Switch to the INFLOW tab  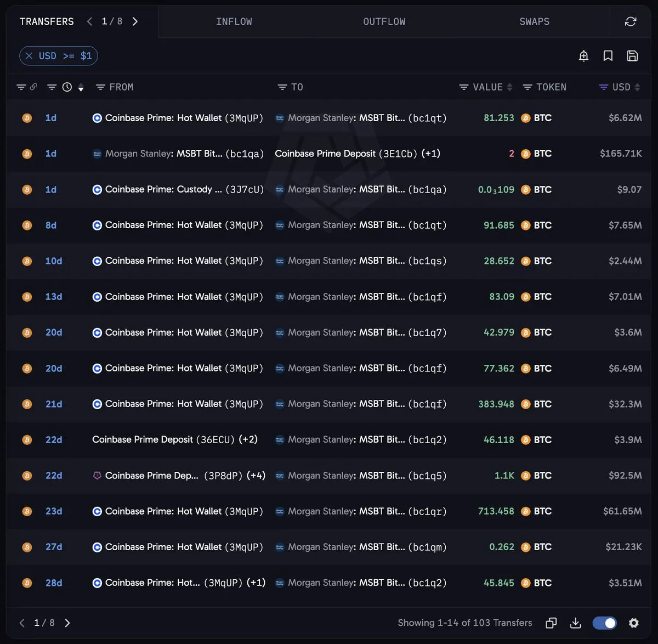click(234, 21)
